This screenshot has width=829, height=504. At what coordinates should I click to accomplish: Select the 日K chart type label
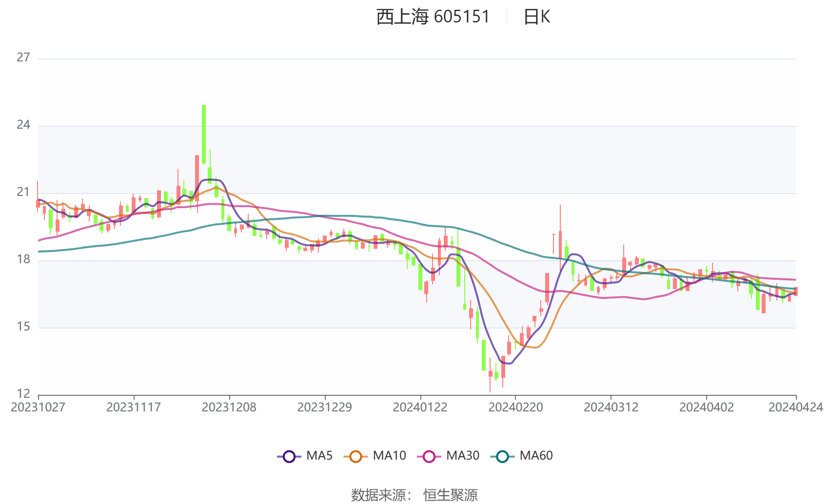[x=536, y=17]
